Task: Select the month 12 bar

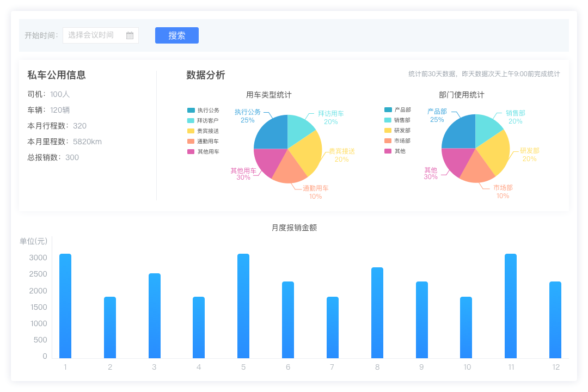Action: tap(555, 320)
